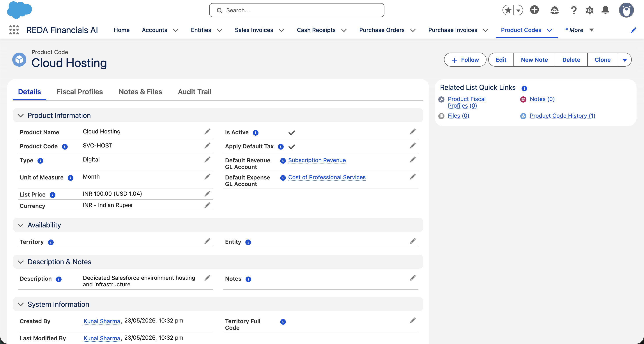Click the New Note button
This screenshot has width=644, height=344.
(534, 60)
